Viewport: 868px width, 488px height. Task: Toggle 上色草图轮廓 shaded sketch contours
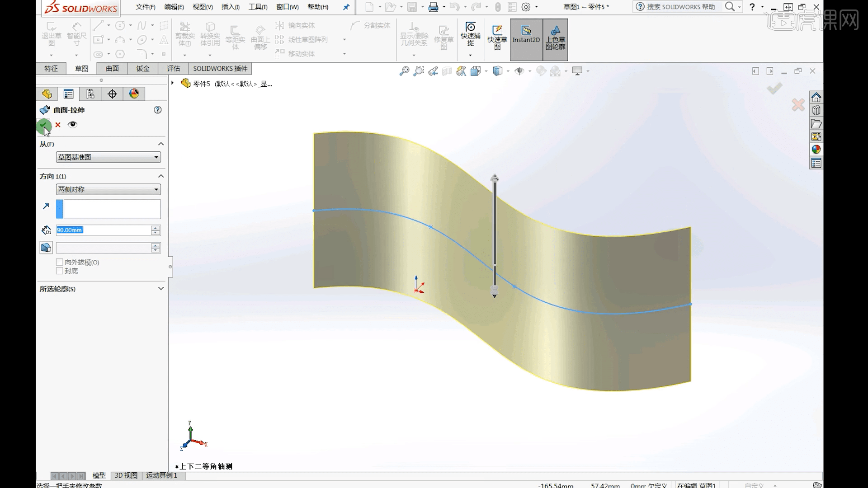[555, 40]
